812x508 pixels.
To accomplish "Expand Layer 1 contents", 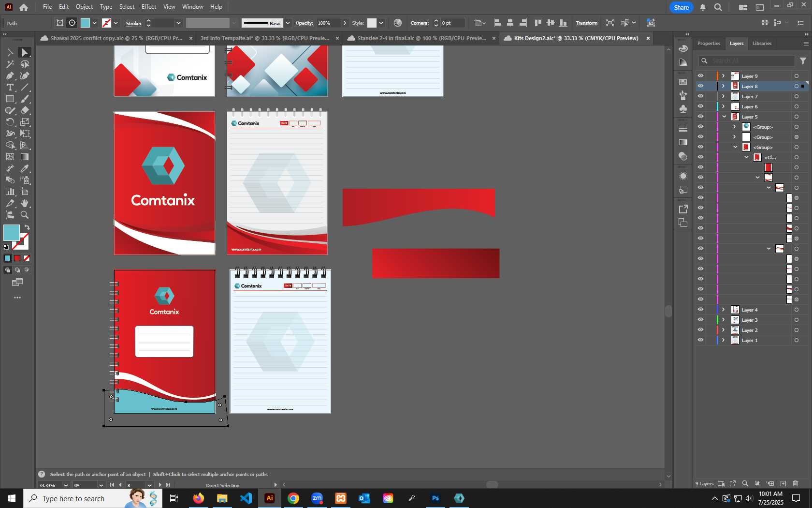I will pyautogui.click(x=724, y=340).
